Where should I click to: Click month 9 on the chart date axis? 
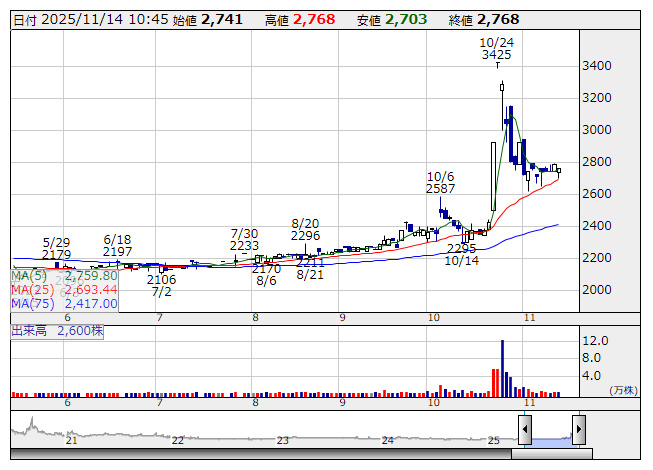pyautogui.click(x=342, y=317)
